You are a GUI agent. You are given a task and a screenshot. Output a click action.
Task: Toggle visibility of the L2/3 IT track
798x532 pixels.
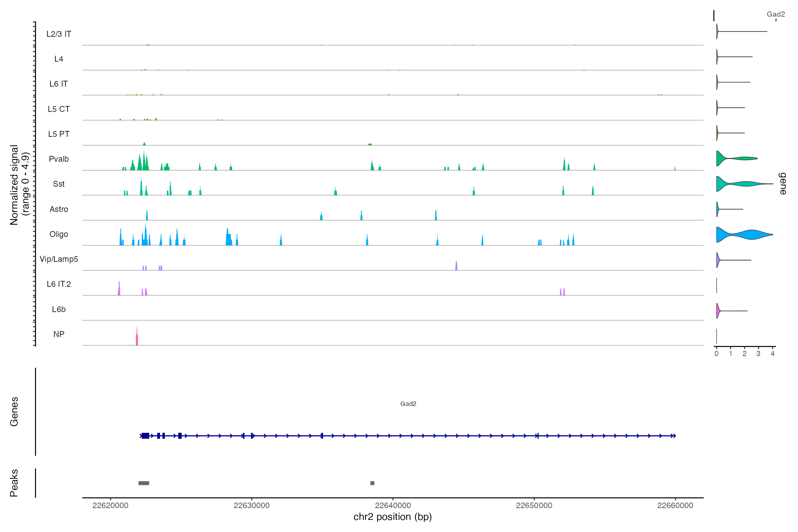coord(58,34)
